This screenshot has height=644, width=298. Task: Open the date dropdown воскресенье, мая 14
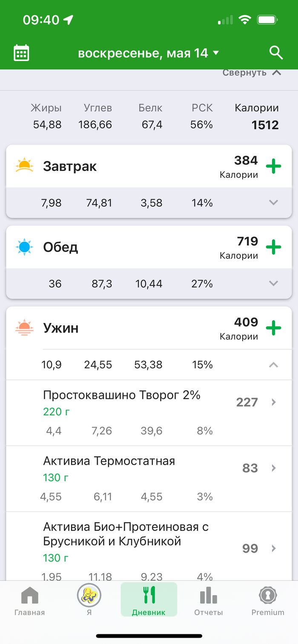[148, 53]
